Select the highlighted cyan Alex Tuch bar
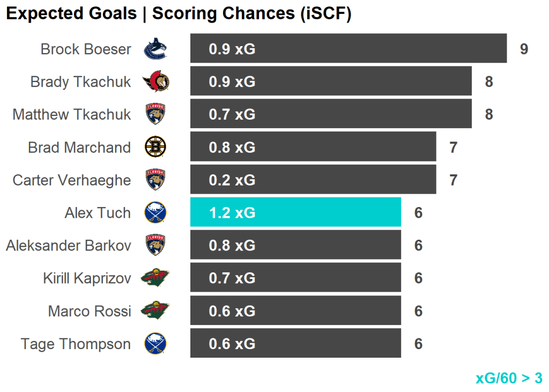Image resolution: width=549 pixels, height=392 pixels. [x=295, y=212]
